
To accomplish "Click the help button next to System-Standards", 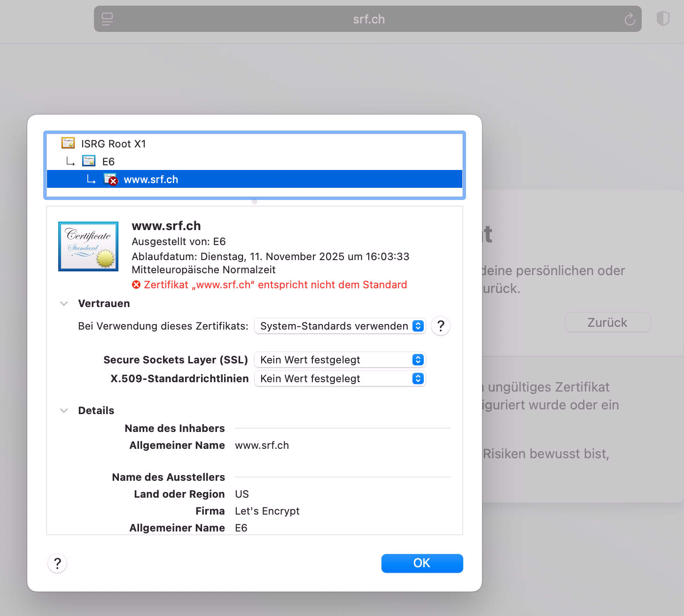I will tap(441, 326).
